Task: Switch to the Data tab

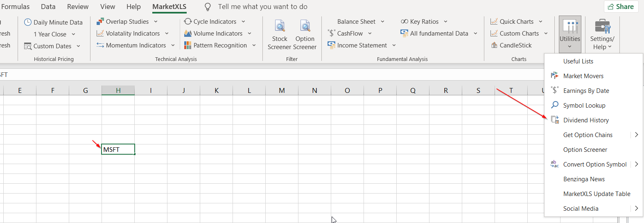Action: [x=48, y=7]
